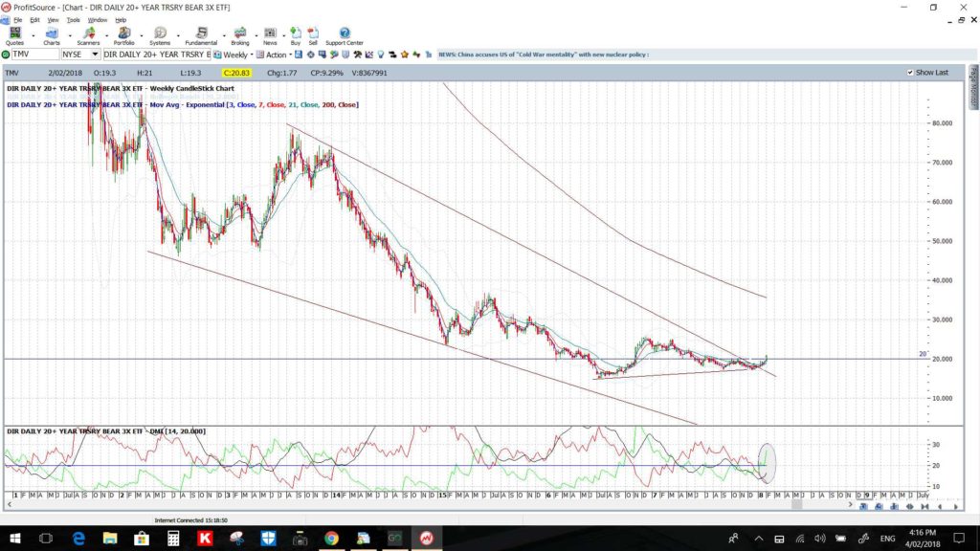Click the horizontal scrollbar thumb under chart

pos(796,503)
